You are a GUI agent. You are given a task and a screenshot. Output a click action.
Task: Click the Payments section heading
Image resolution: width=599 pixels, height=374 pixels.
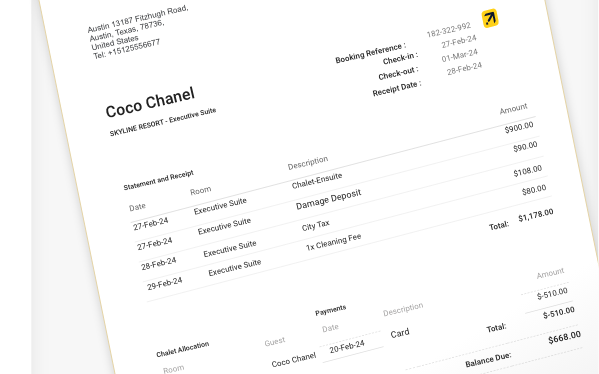(x=330, y=310)
